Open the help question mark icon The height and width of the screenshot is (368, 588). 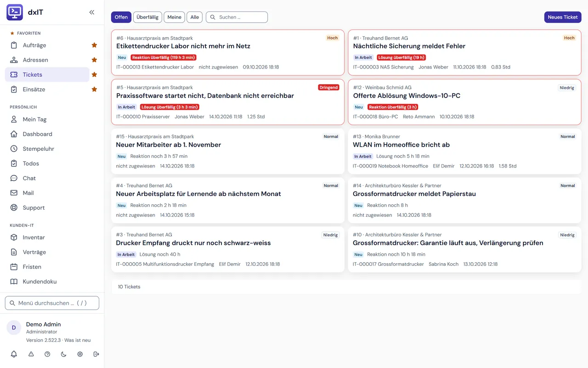pos(47,354)
